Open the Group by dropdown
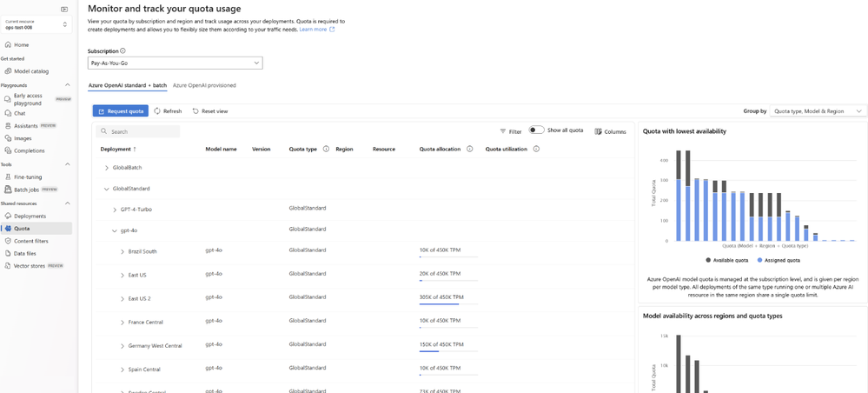This screenshot has height=393, width=868. point(818,111)
